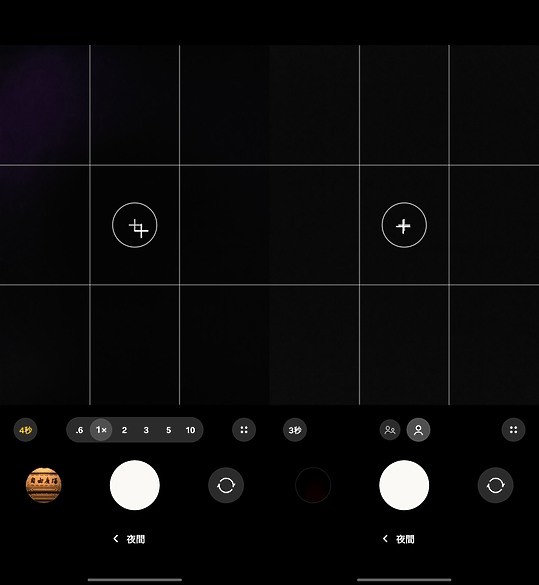
Task: Switch camera with left flip icon
Action: point(226,485)
